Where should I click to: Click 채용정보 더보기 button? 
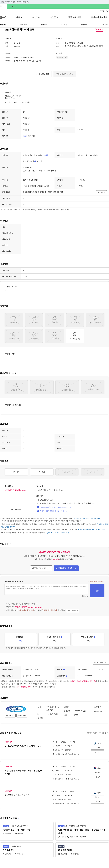(98, 712)
